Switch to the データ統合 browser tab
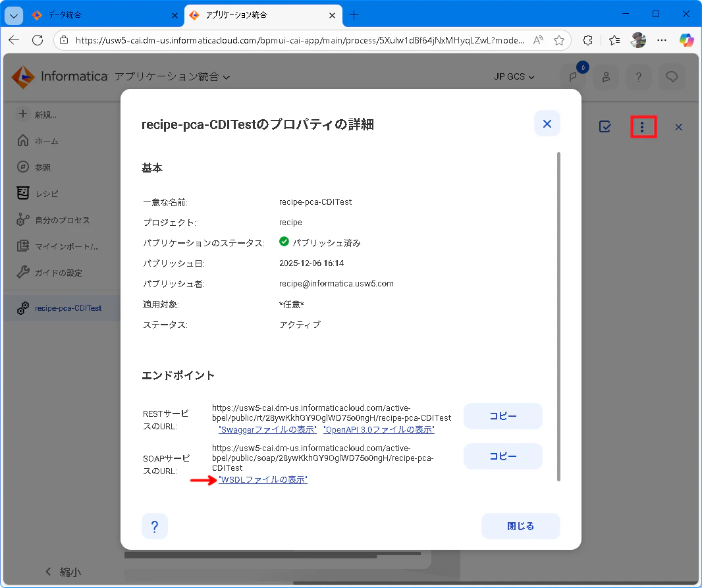 pyautogui.click(x=101, y=15)
